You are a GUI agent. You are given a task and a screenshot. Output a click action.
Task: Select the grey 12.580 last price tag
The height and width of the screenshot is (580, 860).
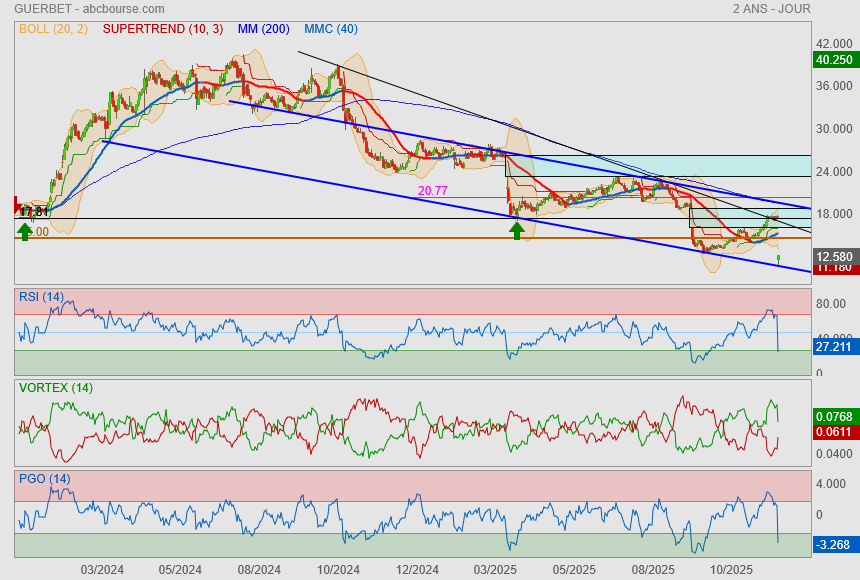[833, 256]
